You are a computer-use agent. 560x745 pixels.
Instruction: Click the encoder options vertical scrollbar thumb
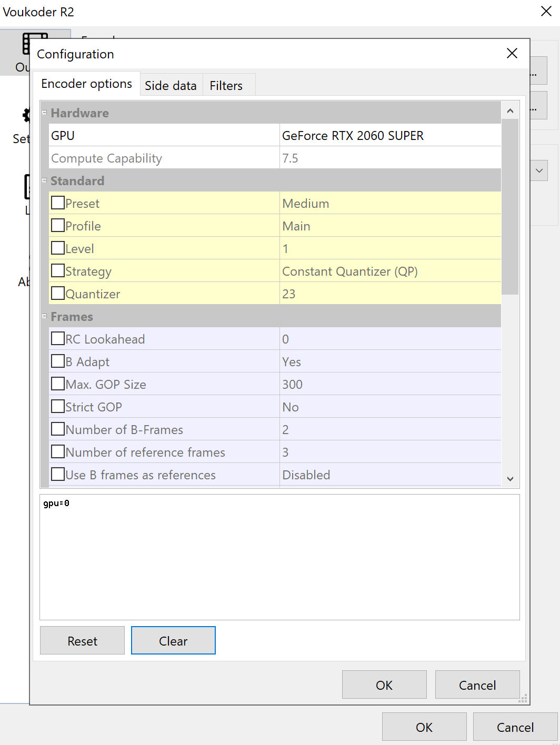pyautogui.click(x=510, y=206)
